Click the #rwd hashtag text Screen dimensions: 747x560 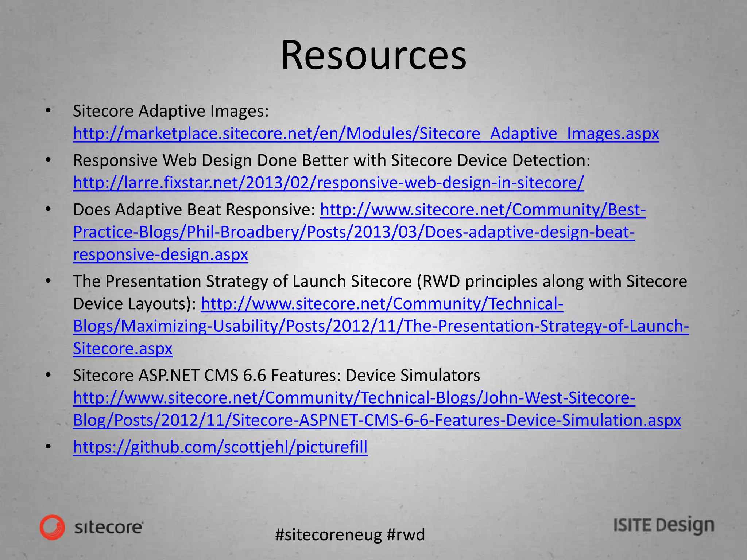coord(406,535)
